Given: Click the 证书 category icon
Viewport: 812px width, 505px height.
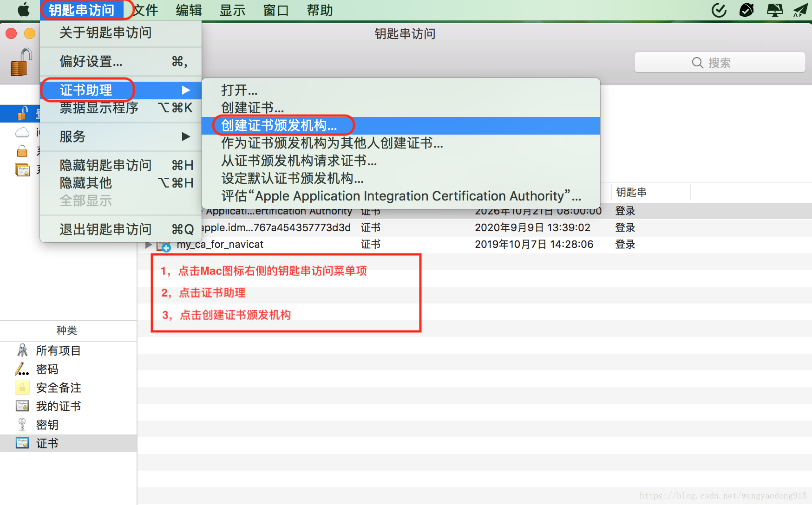Looking at the screenshot, I should click(x=22, y=443).
